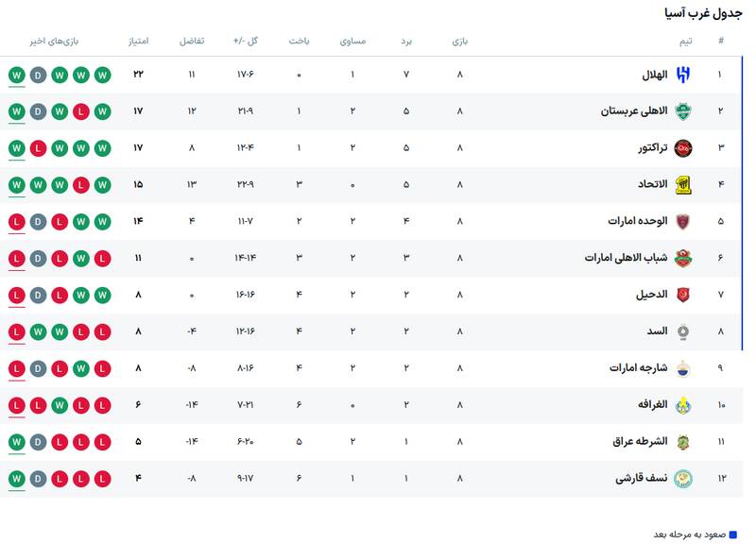The height and width of the screenshot is (544, 756).
Task: Click the Al-Shorta Iraq club badge
Action: (x=683, y=442)
